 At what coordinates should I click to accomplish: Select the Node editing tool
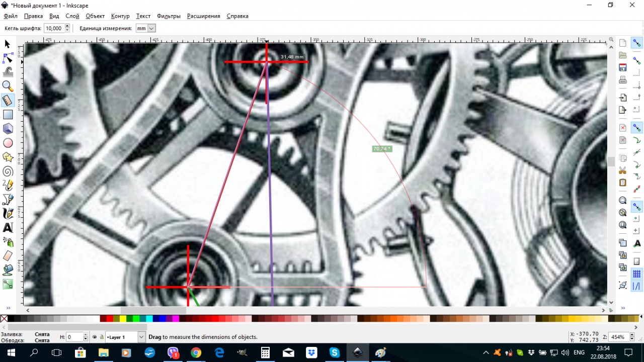click(x=8, y=58)
